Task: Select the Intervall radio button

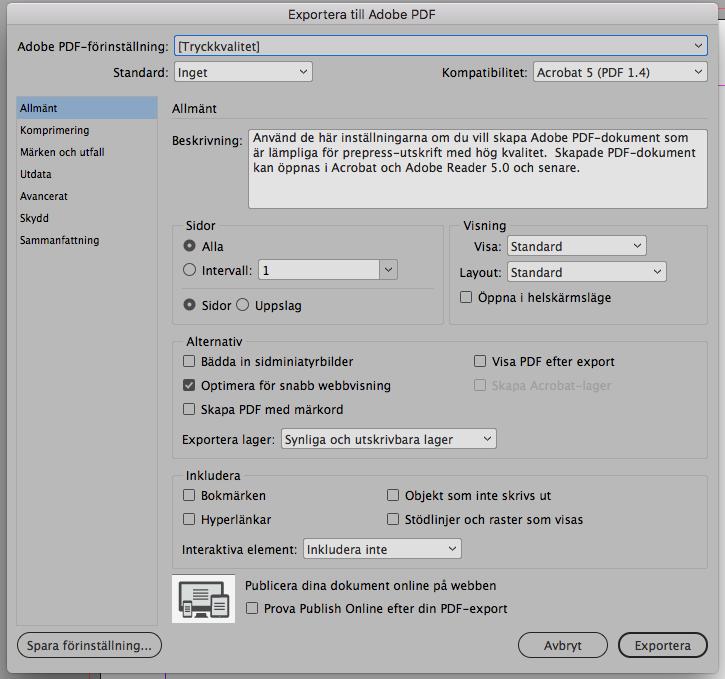Action: coord(190,269)
